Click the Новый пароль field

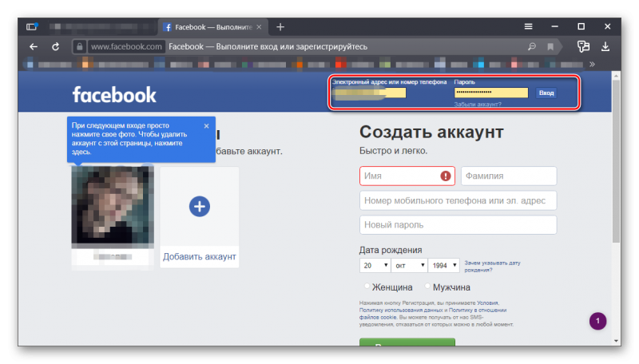458,225
